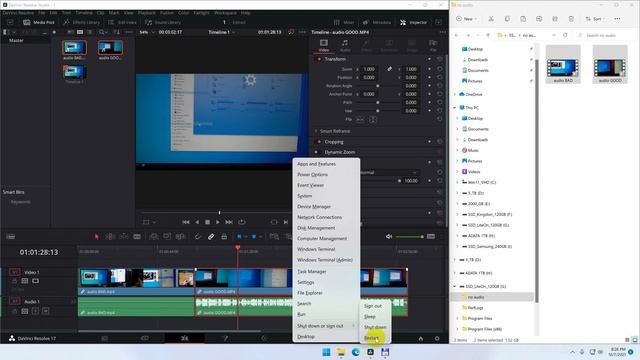640x360 pixels.
Task: Toggle the Inspector panel button
Action: 413,22
